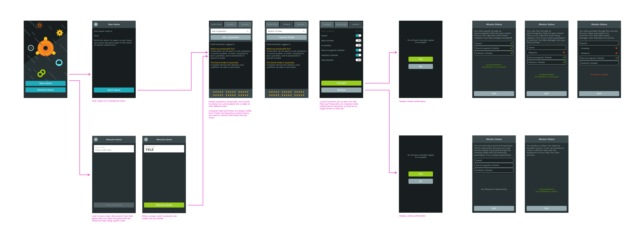Switch on the Heat Shields toggle
Image resolution: width=644 pixels, height=252 pixels.
[358, 60]
